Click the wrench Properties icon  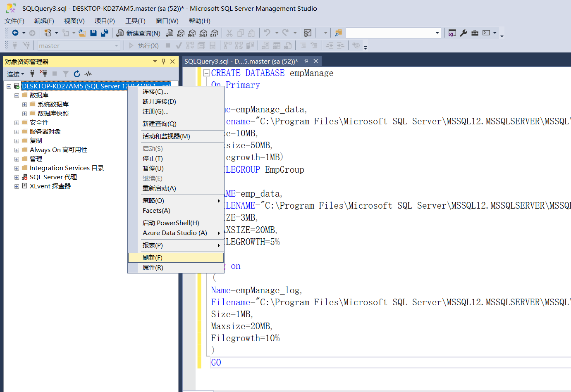tap(463, 33)
